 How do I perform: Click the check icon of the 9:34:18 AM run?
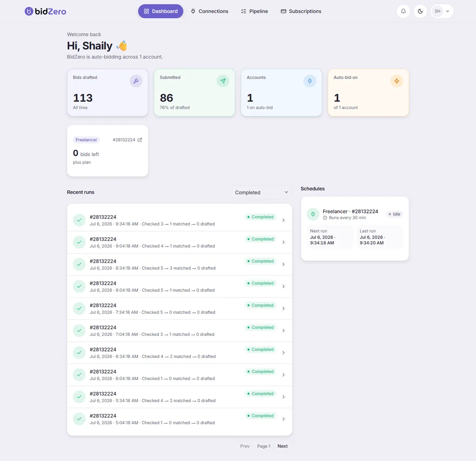(79, 220)
